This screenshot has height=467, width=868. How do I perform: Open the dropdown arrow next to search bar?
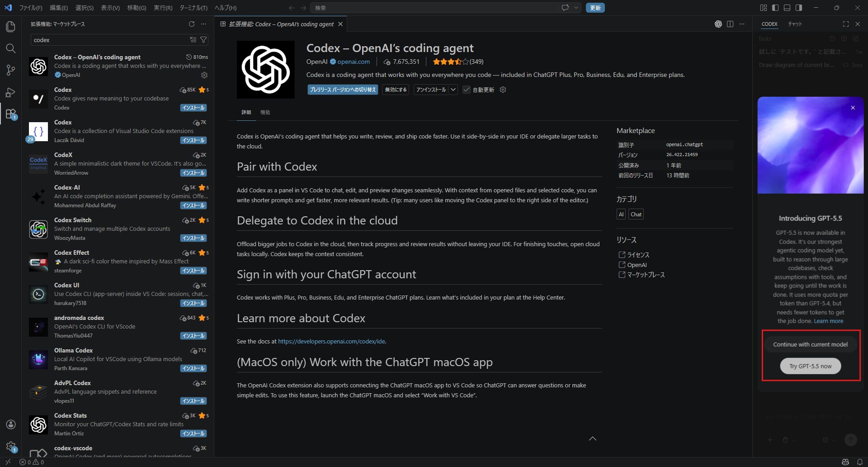point(576,8)
